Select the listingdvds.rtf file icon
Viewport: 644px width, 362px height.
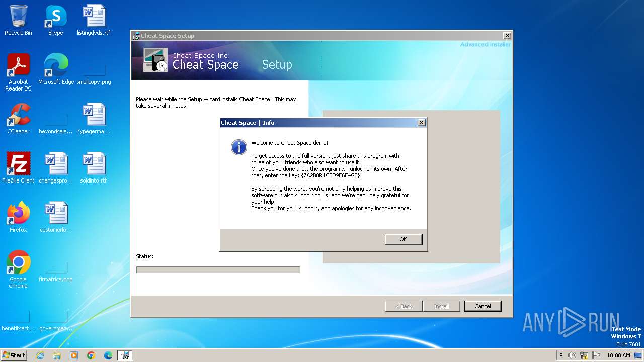coord(94,20)
